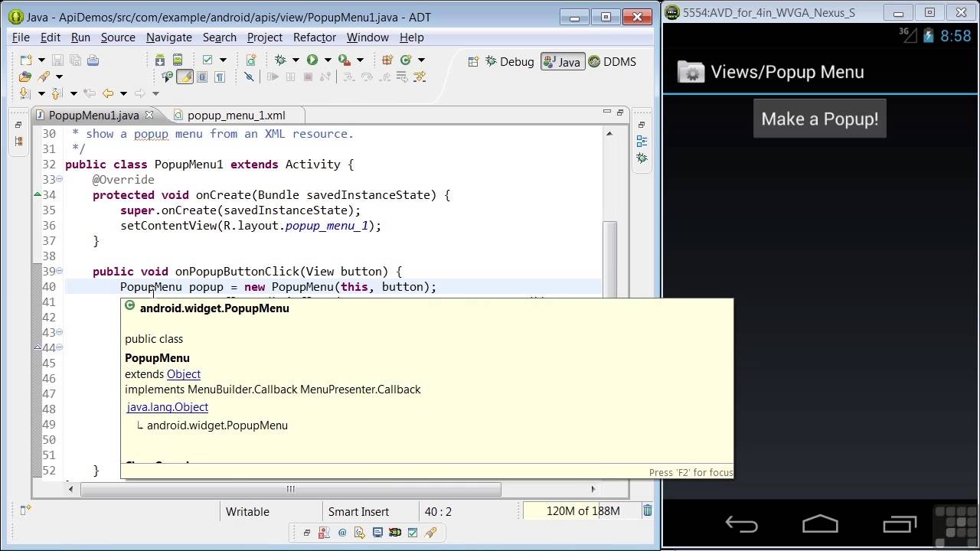Image resolution: width=980 pixels, height=551 pixels.
Task: Run garbage collector via trash icon
Action: click(x=648, y=510)
